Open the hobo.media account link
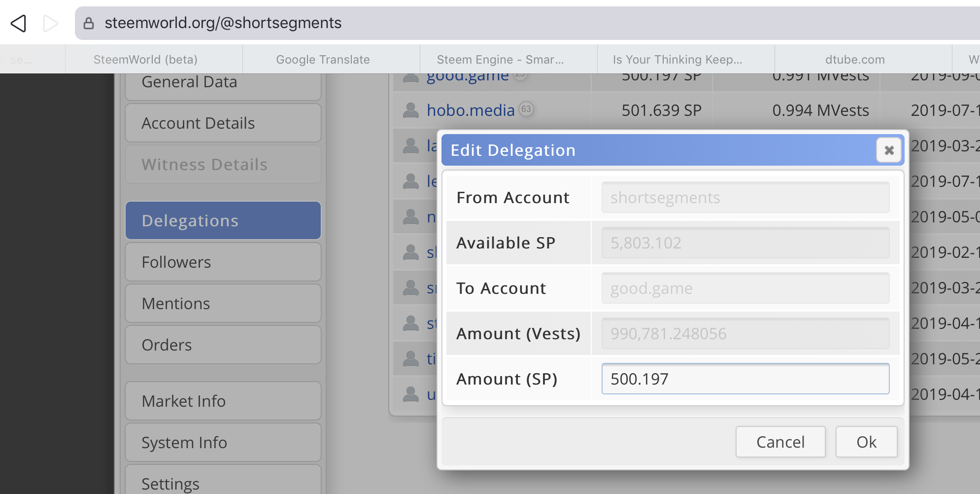Viewport: 980px width, 494px height. point(471,110)
